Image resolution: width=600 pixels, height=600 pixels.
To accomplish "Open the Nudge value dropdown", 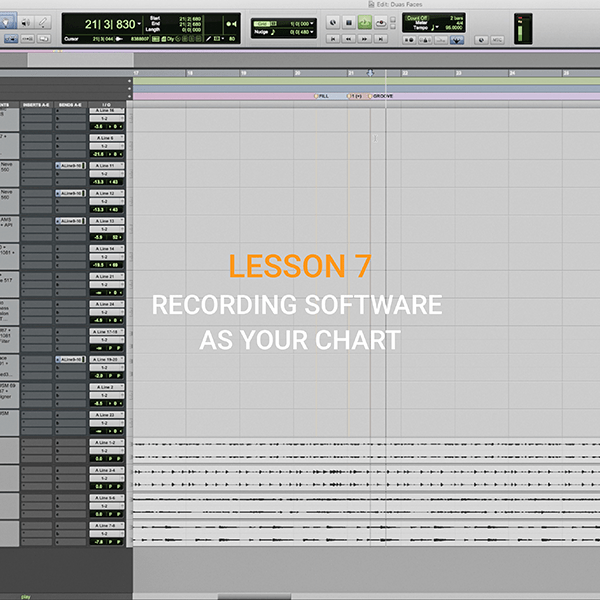I will coord(312,32).
